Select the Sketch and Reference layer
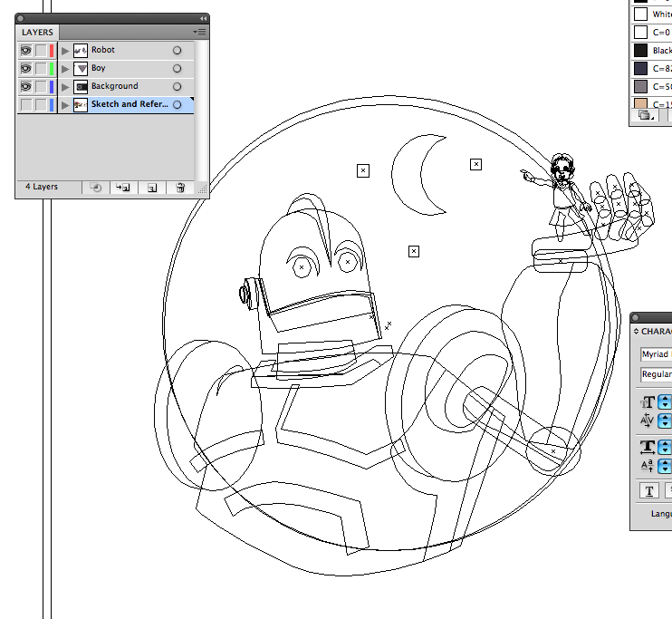This screenshot has height=619, width=672. (x=129, y=104)
